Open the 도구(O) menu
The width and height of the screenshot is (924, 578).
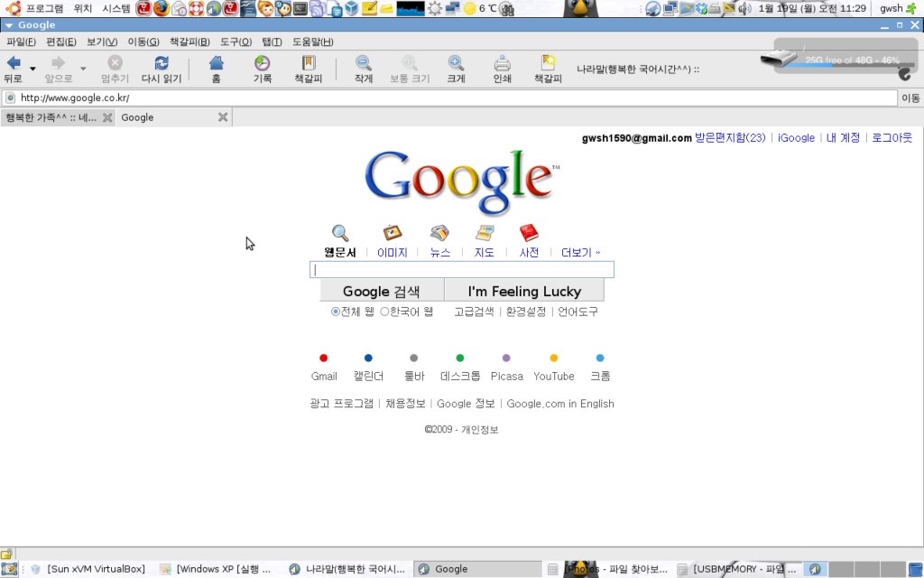236,42
